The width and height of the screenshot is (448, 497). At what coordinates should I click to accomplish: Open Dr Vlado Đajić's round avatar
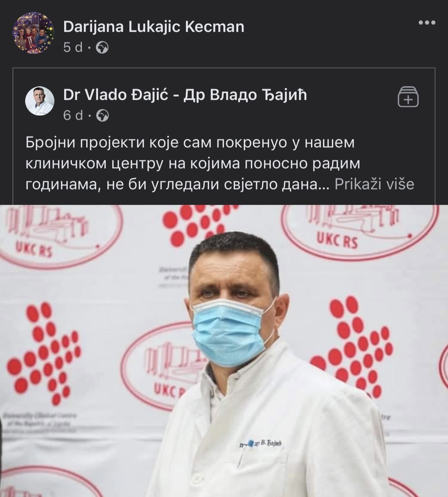tap(40, 101)
